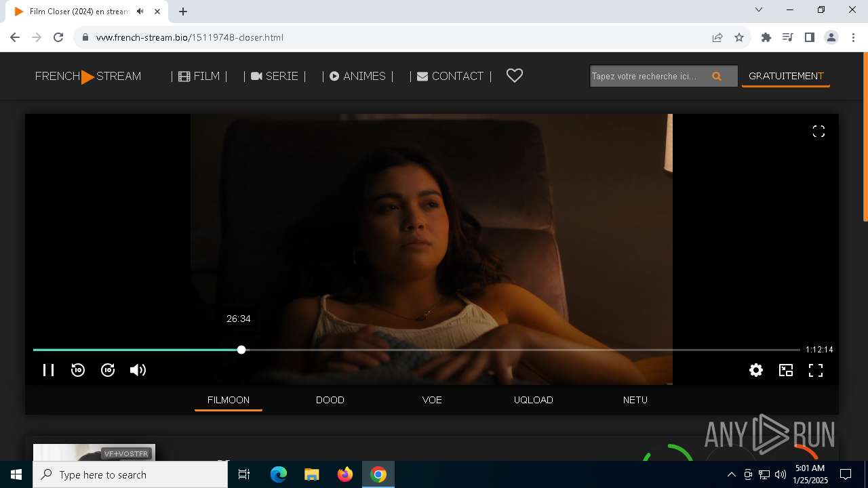Screen dimensions: 868x488
Task: Open the Chrome three-dot menu
Action: point(853,37)
